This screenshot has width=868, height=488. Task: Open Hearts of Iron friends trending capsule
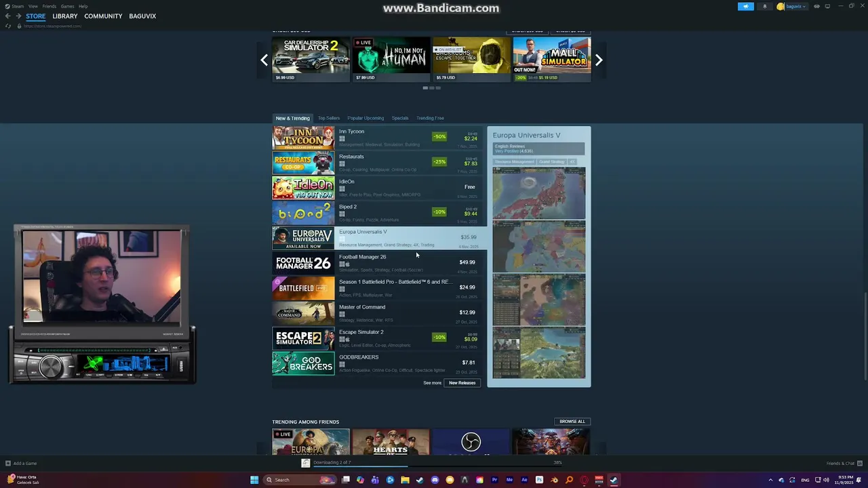[391, 442]
